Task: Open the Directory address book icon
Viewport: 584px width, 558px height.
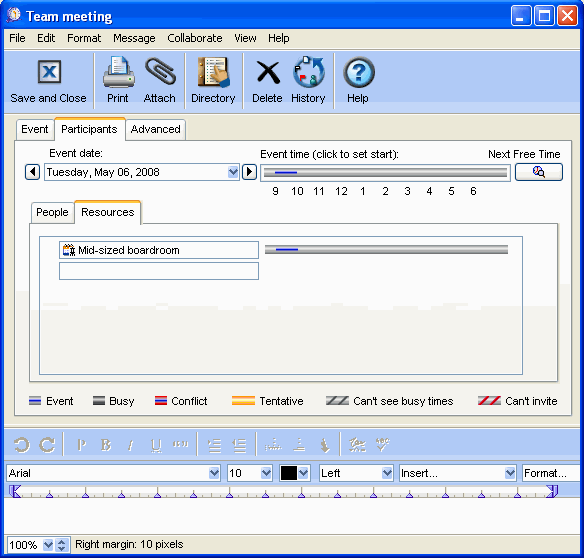Action: tap(213, 72)
